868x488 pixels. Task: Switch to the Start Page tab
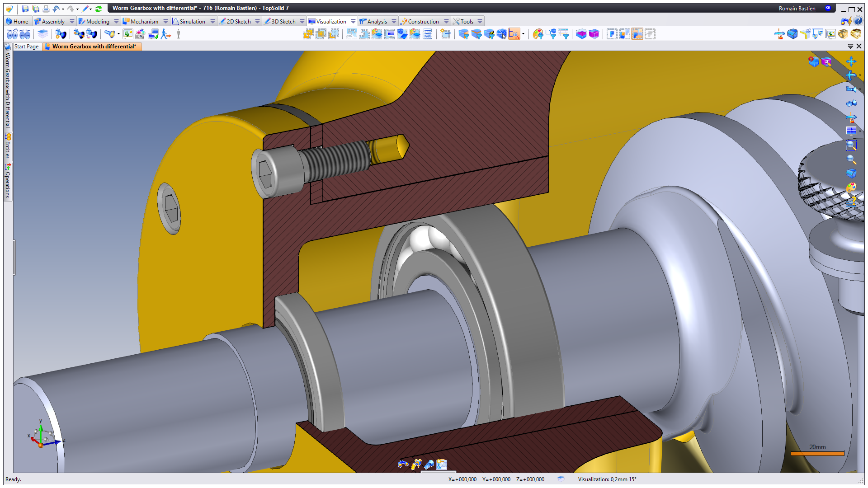point(27,47)
